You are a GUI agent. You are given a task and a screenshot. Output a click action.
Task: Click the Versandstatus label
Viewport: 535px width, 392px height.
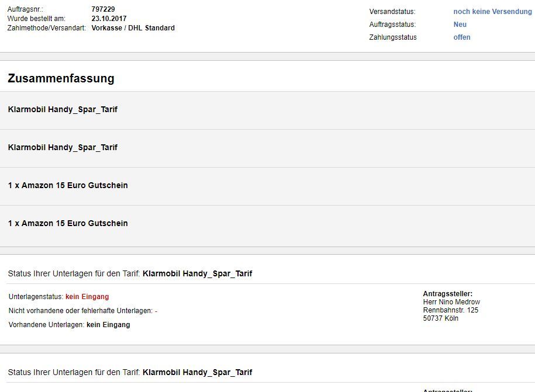[x=392, y=12]
